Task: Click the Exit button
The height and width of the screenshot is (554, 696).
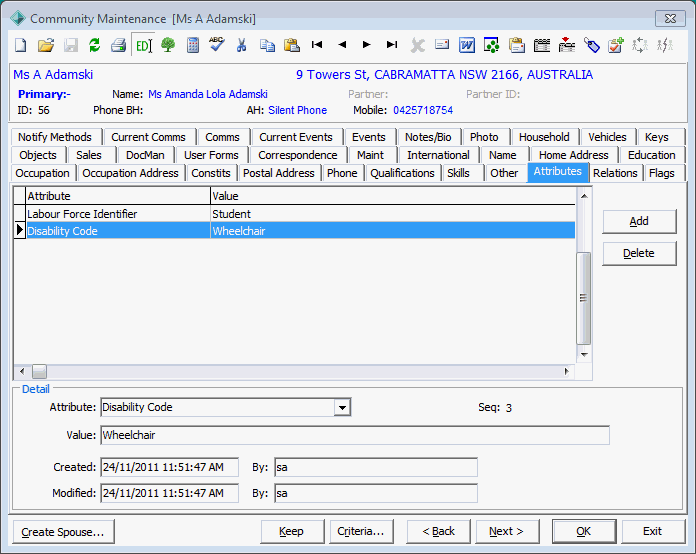Action: (652, 531)
